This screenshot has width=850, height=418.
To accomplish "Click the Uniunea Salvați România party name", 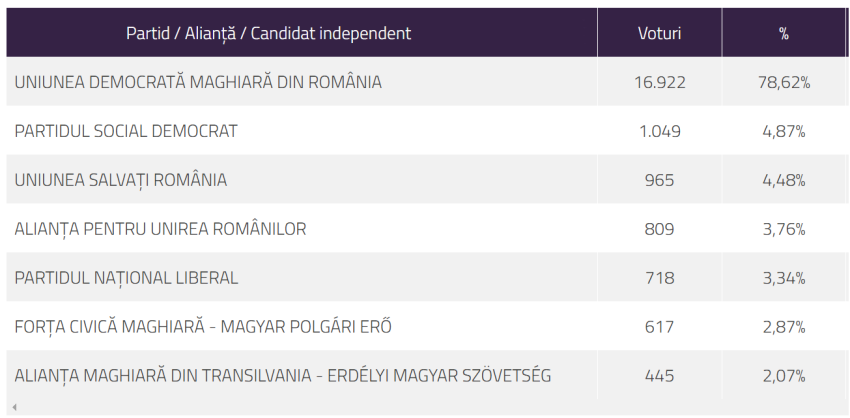I will tap(121, 180).
